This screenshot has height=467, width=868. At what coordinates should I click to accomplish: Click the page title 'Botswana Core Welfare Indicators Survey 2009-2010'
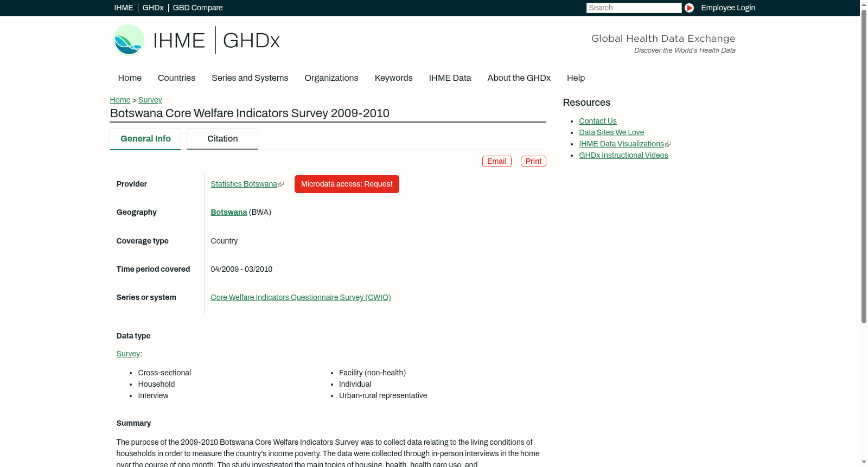coord(250,113)
